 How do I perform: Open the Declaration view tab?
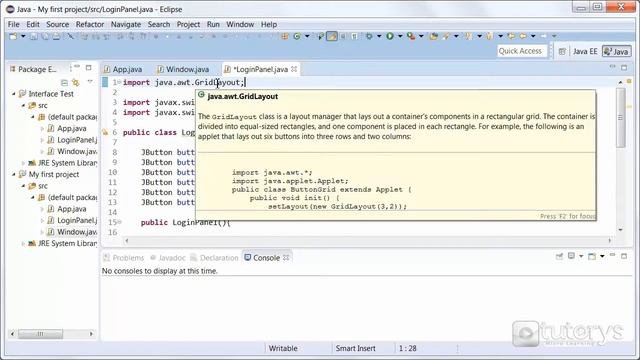(x=214, y=258)
